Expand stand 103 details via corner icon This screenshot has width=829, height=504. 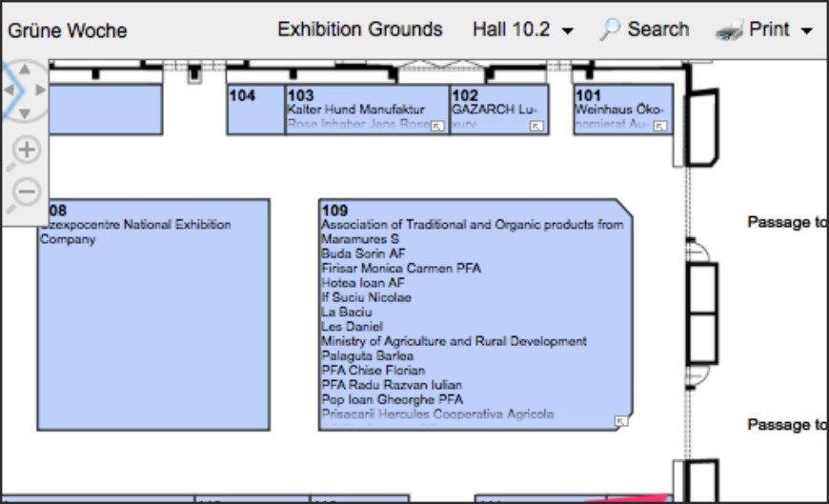point(437,126)
